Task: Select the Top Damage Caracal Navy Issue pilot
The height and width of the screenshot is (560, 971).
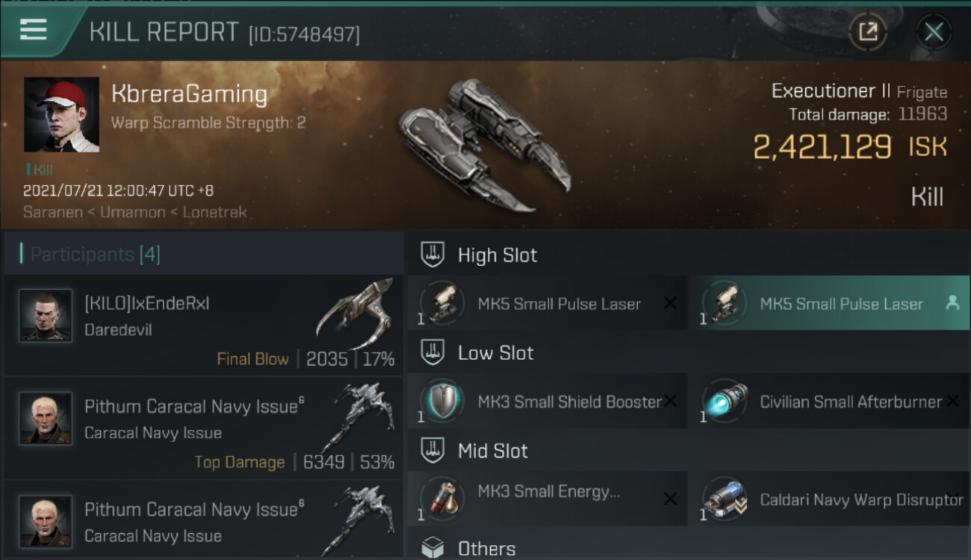Action: [202, 429]
